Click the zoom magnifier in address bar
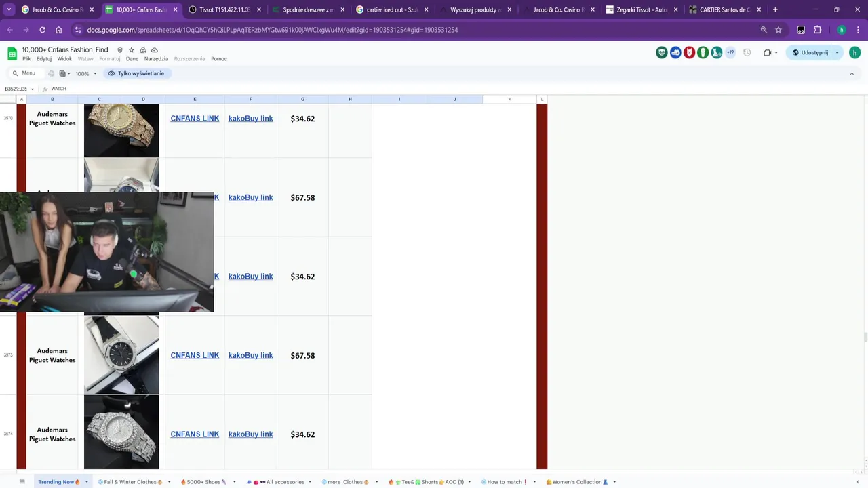Viewport: 868px width, 488px height. (x=764, y=30)
